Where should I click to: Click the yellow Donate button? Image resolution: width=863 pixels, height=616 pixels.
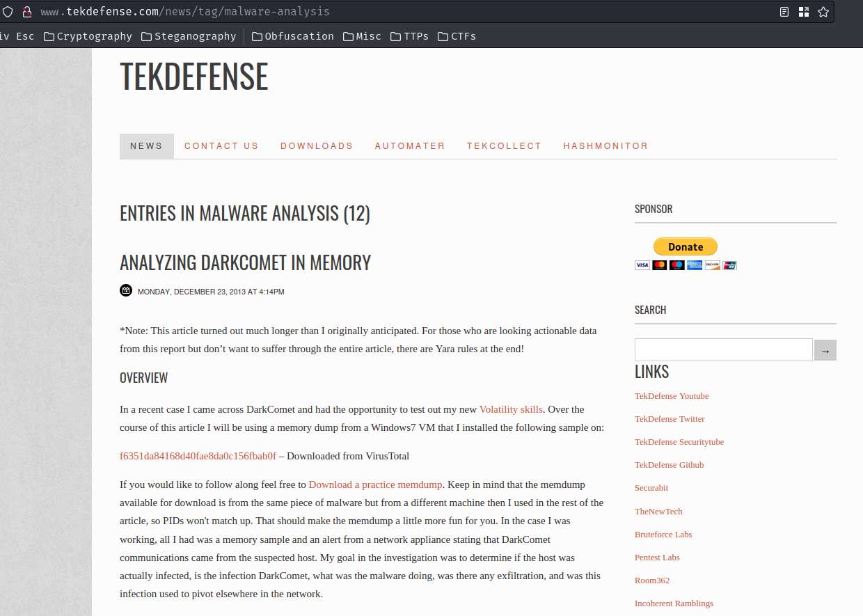coord(686,246)
